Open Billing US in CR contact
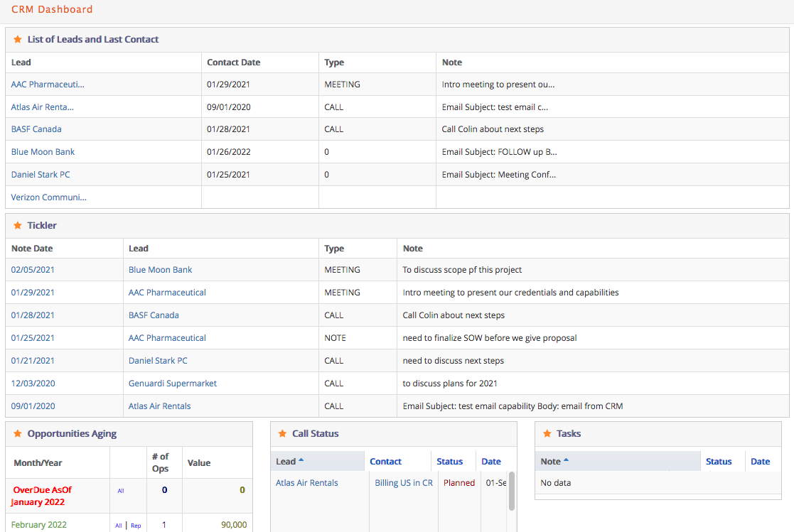794x532 pixels. [x=404, y=483]
